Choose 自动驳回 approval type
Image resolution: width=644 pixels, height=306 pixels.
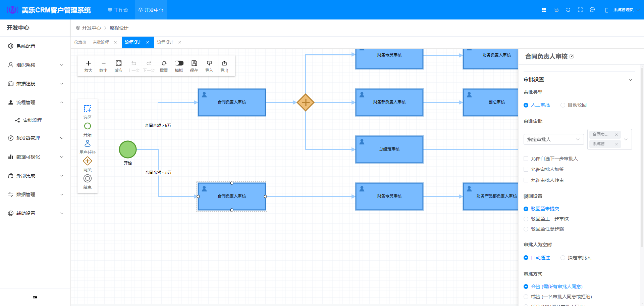[x=563, y=105]
